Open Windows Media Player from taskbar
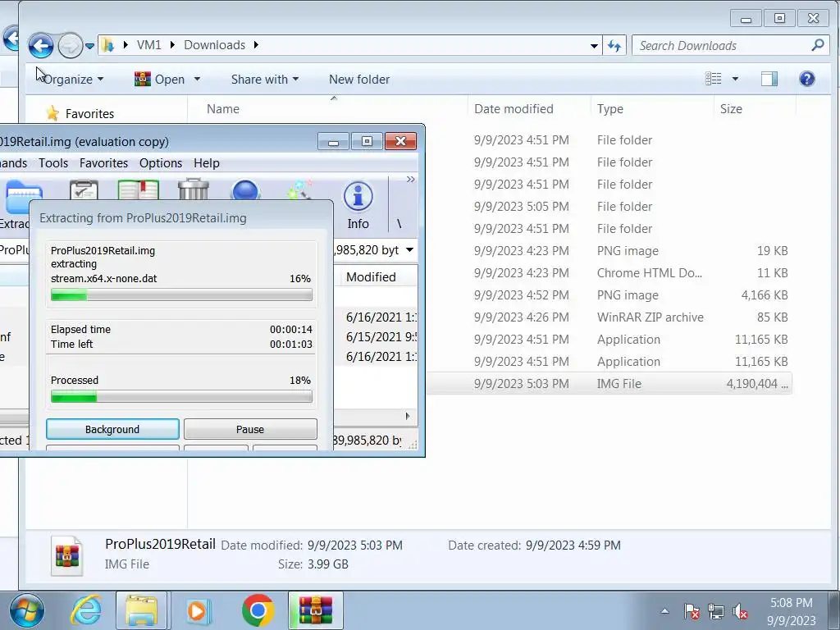 199,610
